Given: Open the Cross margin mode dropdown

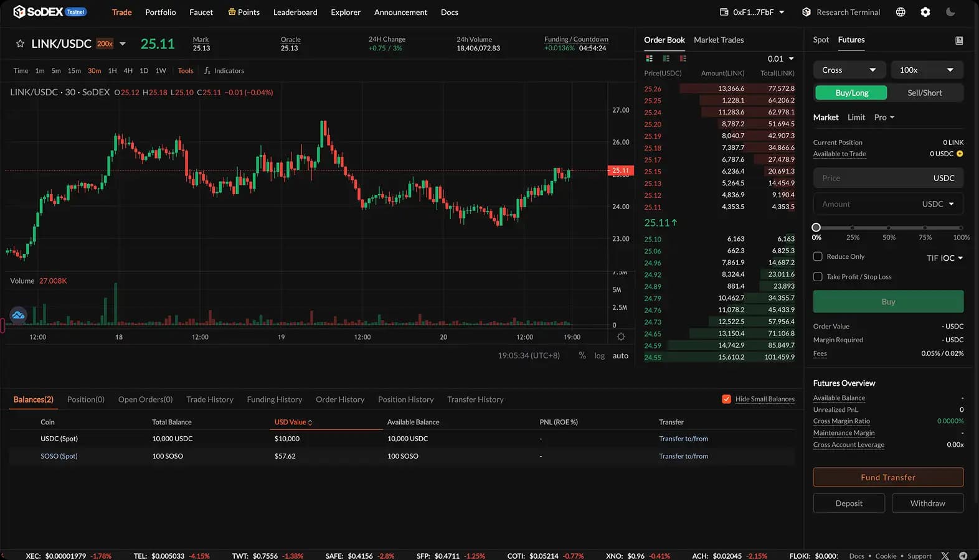Looking at the screenshot, I should [848, 70].
